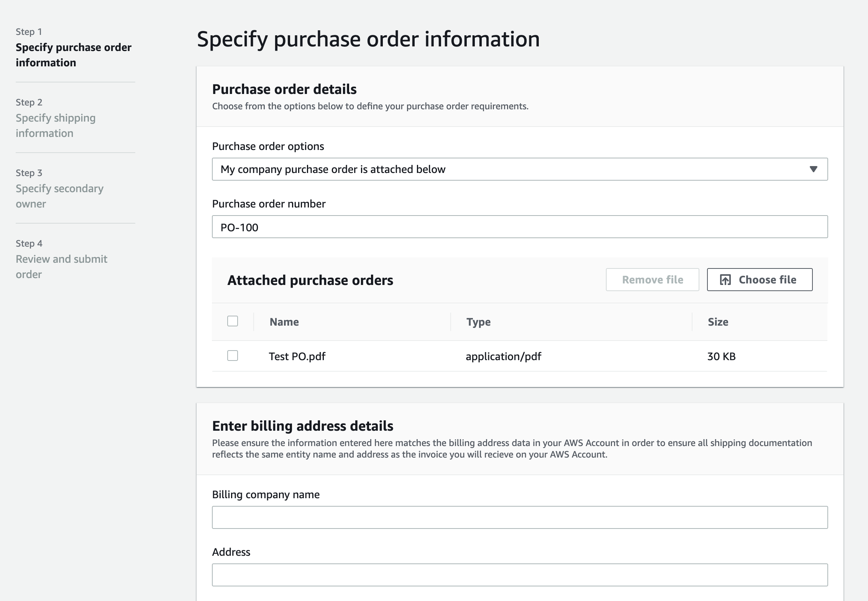Screen dimensions: 868x601
Task: Select the checkbox next to Test PO.pdf
Action: [233, 356]
